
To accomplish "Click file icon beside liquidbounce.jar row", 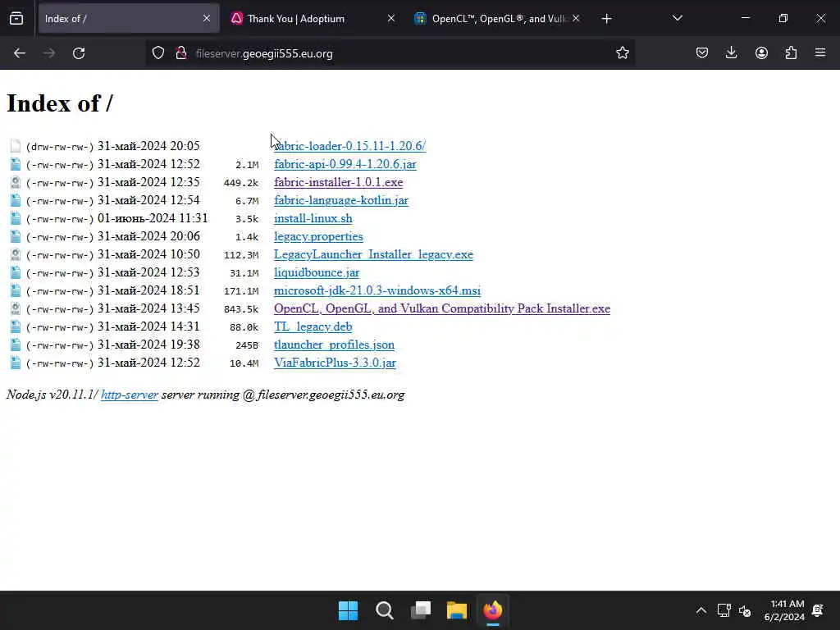I will click(x=16, y=272).
